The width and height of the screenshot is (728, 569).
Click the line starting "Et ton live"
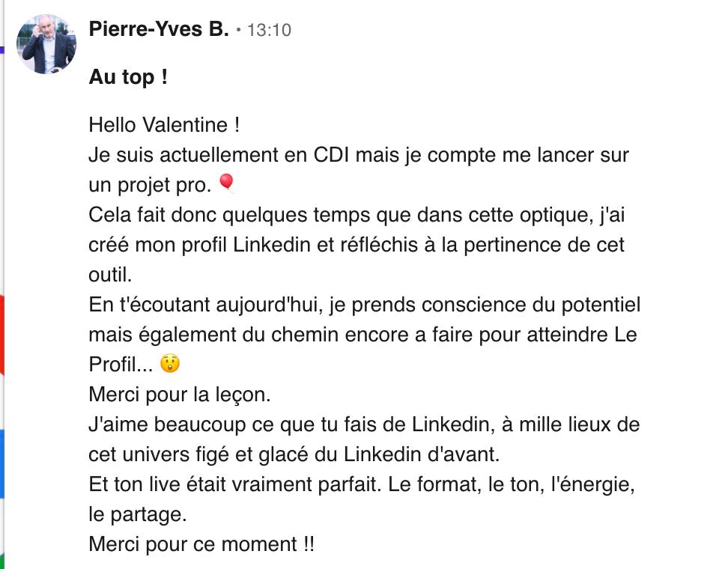(x=362, y=484)
